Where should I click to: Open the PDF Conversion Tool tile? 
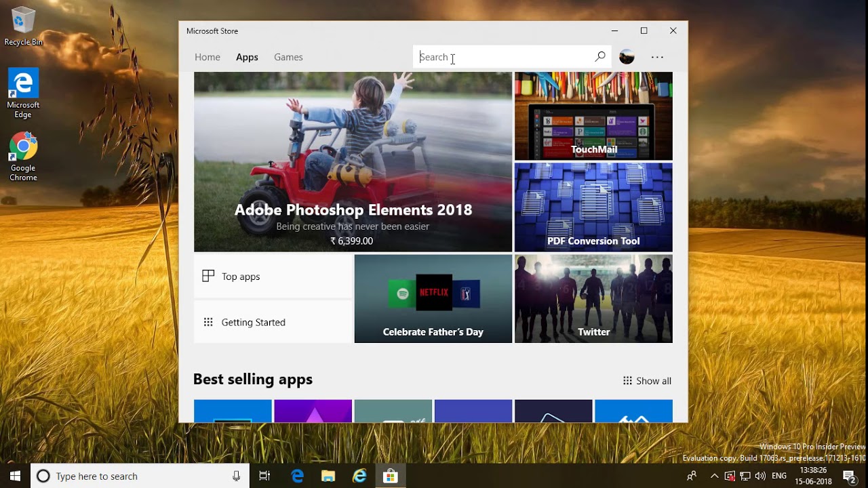(593, 207)
